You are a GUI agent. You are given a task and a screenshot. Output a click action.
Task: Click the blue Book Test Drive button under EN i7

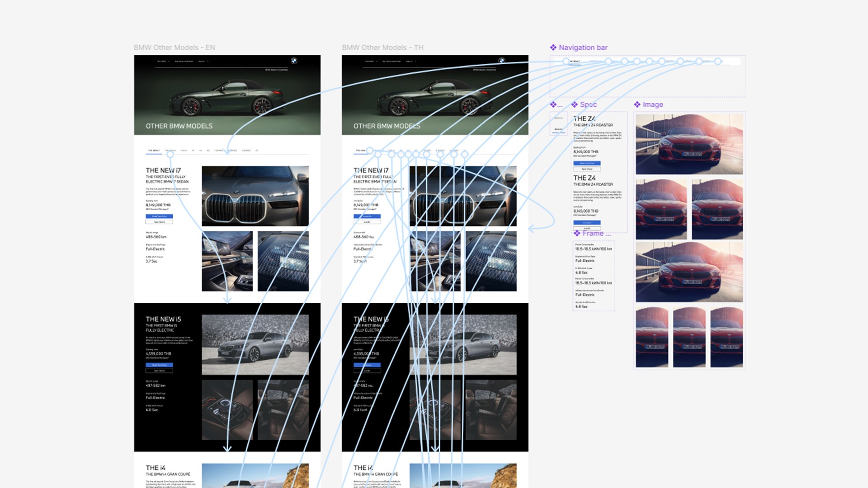[159, 216]
